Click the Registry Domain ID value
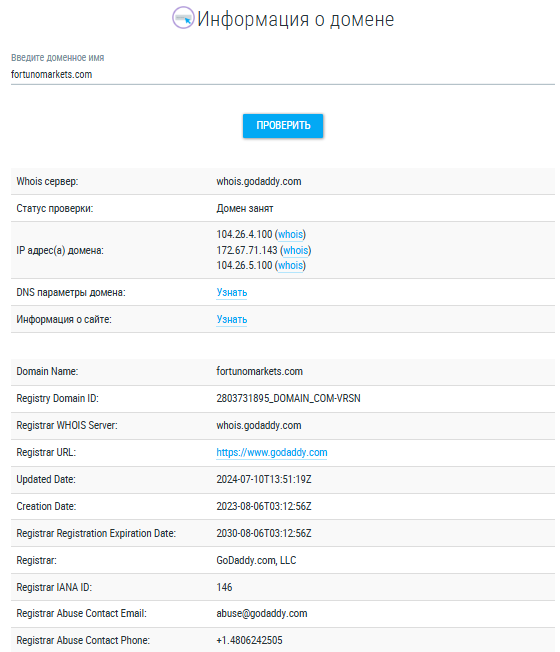The image size is (560, 652). tap(288, 398)
